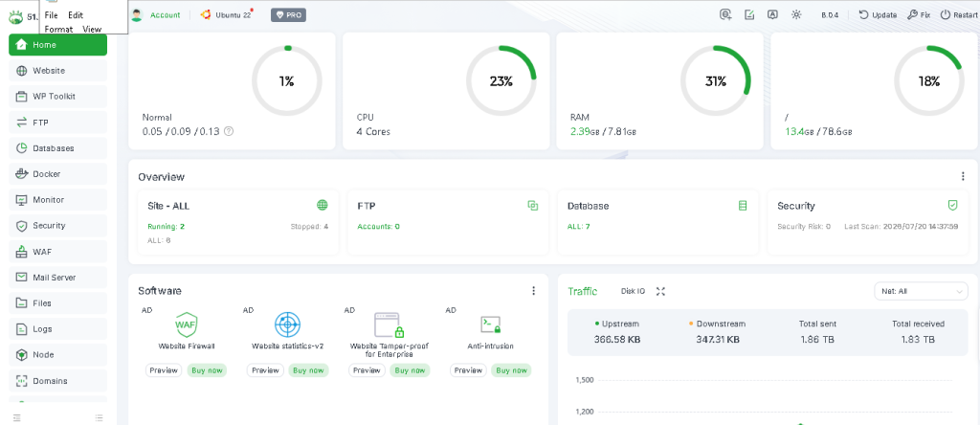Open the Overview three-dot menu
Viewport: 980px width, 425px height.
[x=963, y=176]
